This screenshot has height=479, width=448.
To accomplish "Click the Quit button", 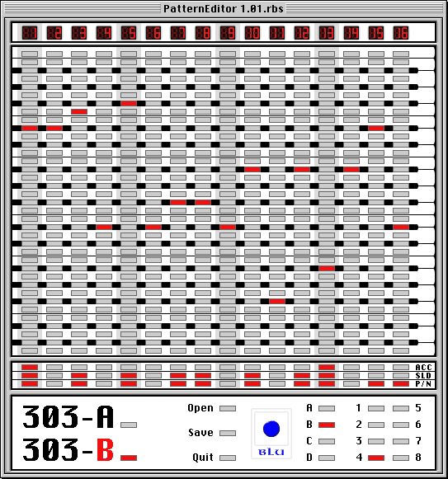I will click(x=228, y=458).
